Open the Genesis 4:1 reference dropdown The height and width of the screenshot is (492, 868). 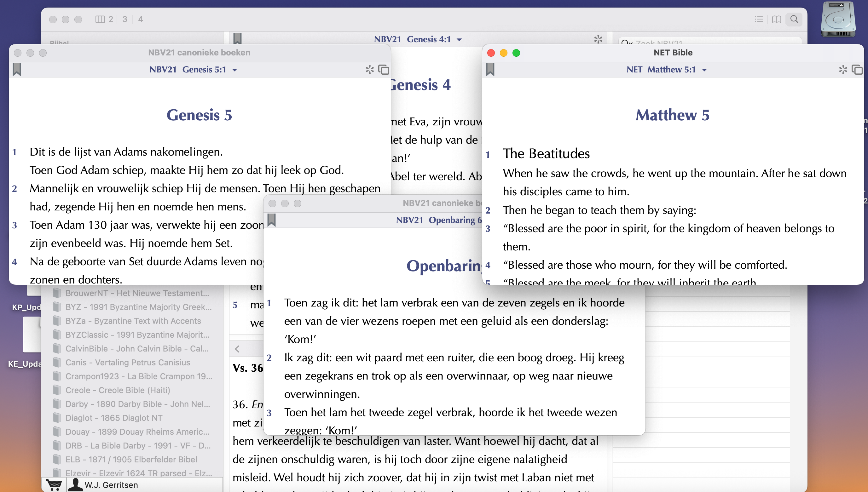[x=459, y=40]
